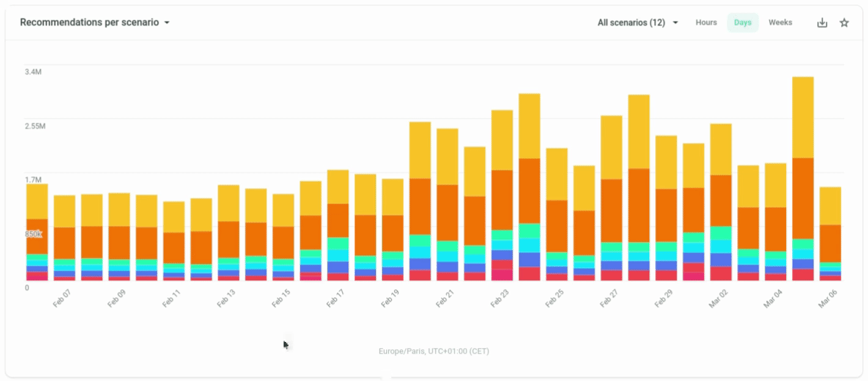The width and height of the screenshot is (868, 381).
Task: Click the Europe/Paris timezone text
Action: coord(433,351)
